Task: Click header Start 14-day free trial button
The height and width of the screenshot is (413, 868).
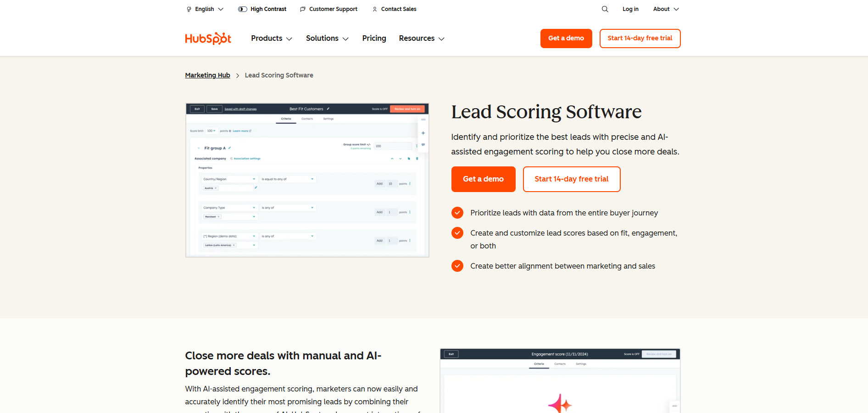Action: coord(640,39)
